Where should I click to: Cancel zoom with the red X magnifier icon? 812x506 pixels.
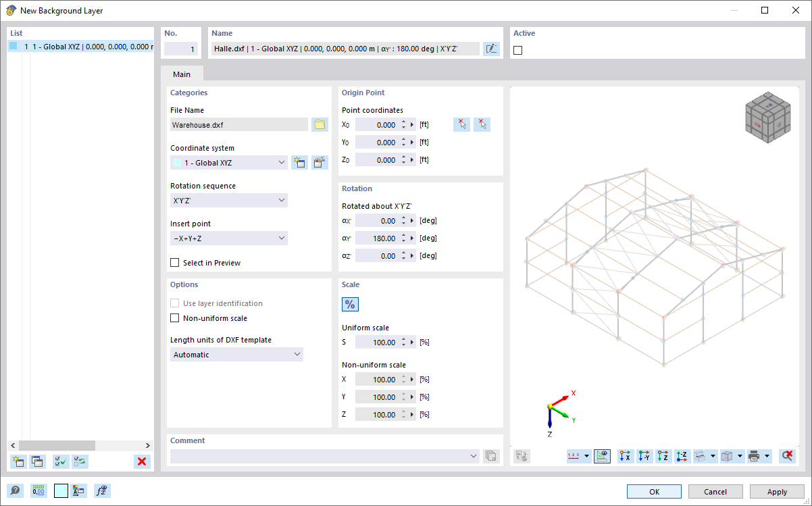(787, 456)
